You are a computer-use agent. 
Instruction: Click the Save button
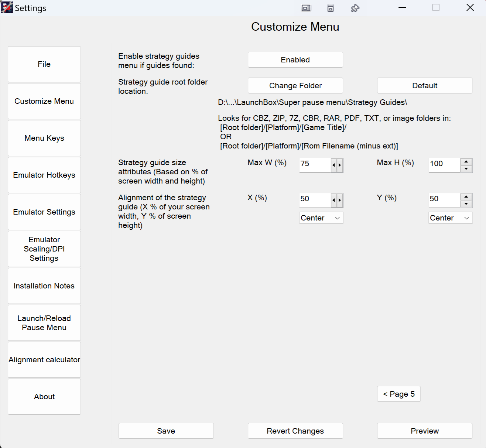coord(166,431)
